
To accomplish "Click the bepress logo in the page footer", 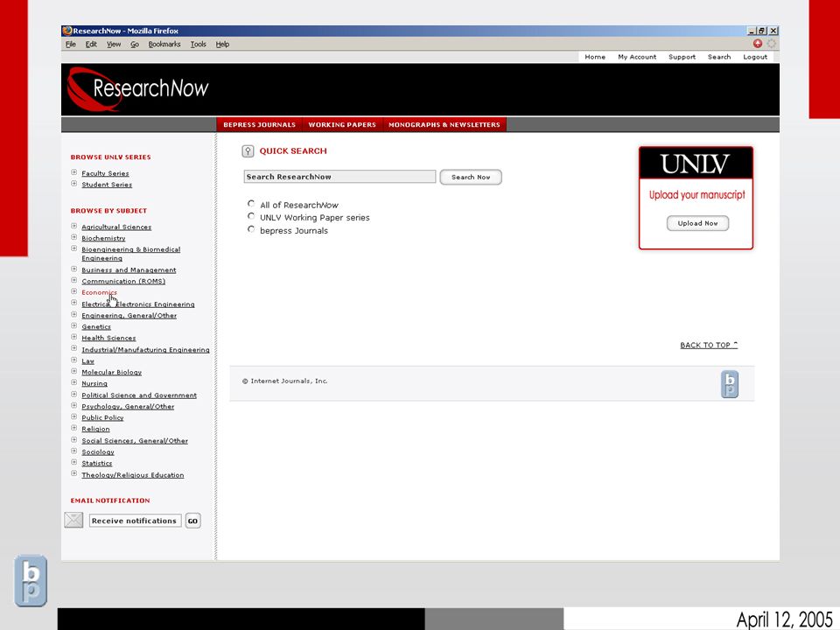I will (729, 384).
